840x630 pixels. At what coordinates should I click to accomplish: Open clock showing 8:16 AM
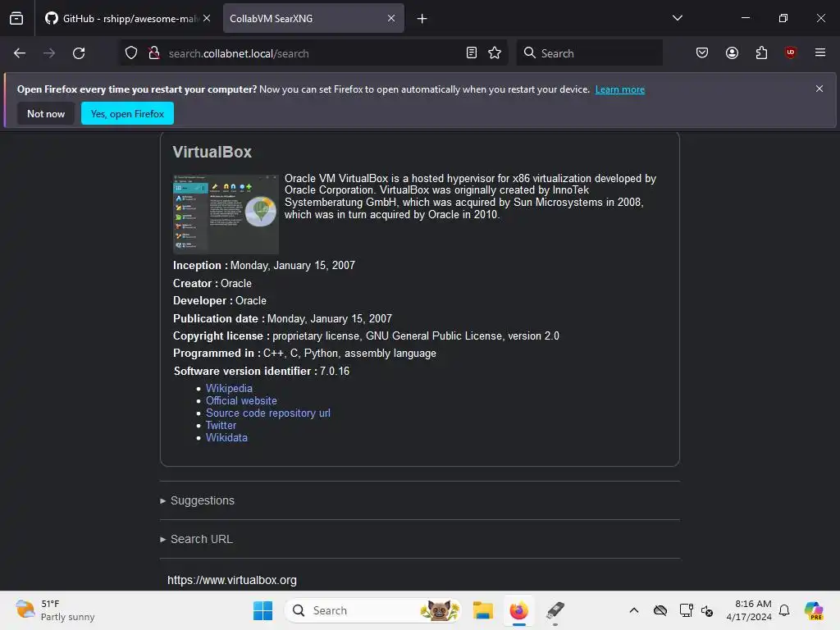pyautogui.click(x=749, y=610)
